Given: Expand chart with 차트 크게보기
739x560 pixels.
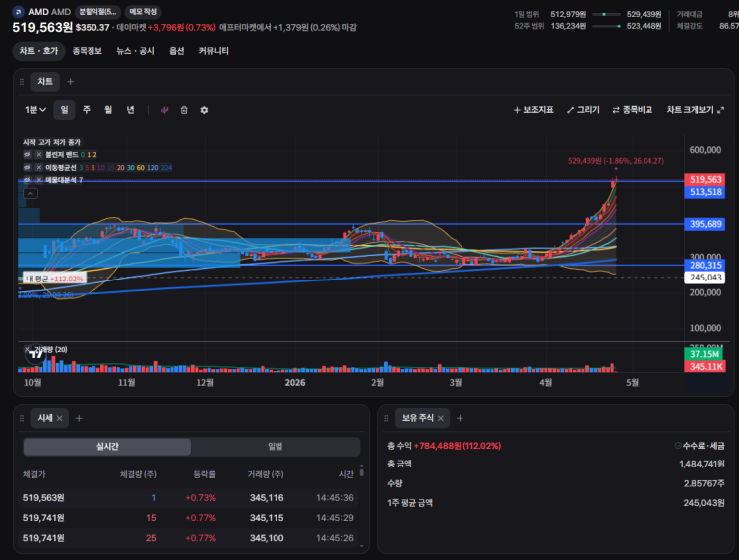Looking at the screenshot, I should [695, 110].
